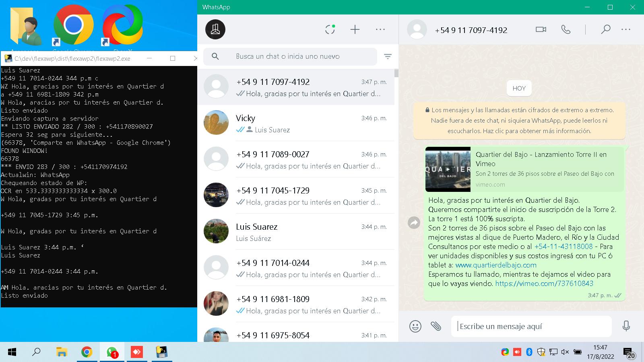Screen dimensions: 644x362
Task: Click the muted volume tray icon
Action: pos(565,352)
